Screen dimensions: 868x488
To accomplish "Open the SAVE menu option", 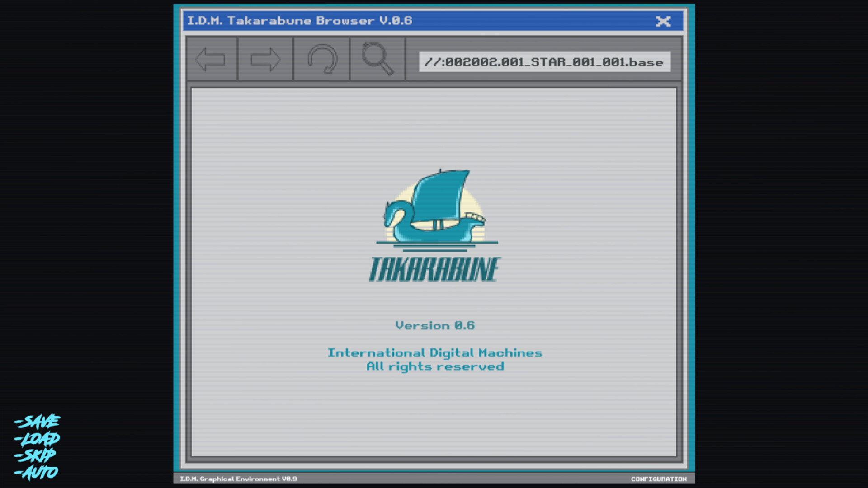I will pos(38,422).
